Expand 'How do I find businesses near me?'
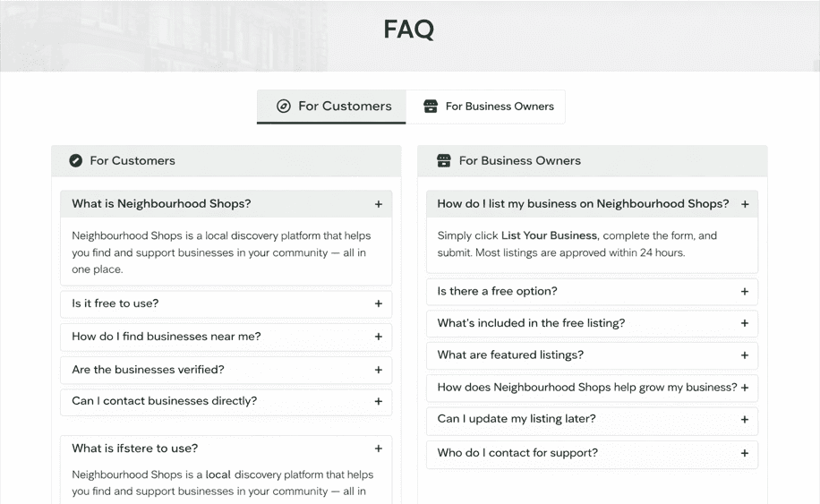Viewport: 820px width, 504px height. 226,337
